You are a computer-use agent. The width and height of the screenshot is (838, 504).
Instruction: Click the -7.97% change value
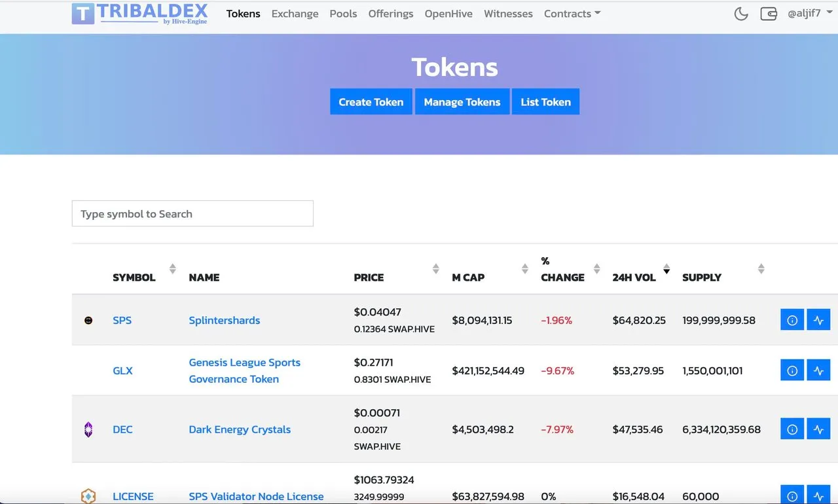pos(557,429)
